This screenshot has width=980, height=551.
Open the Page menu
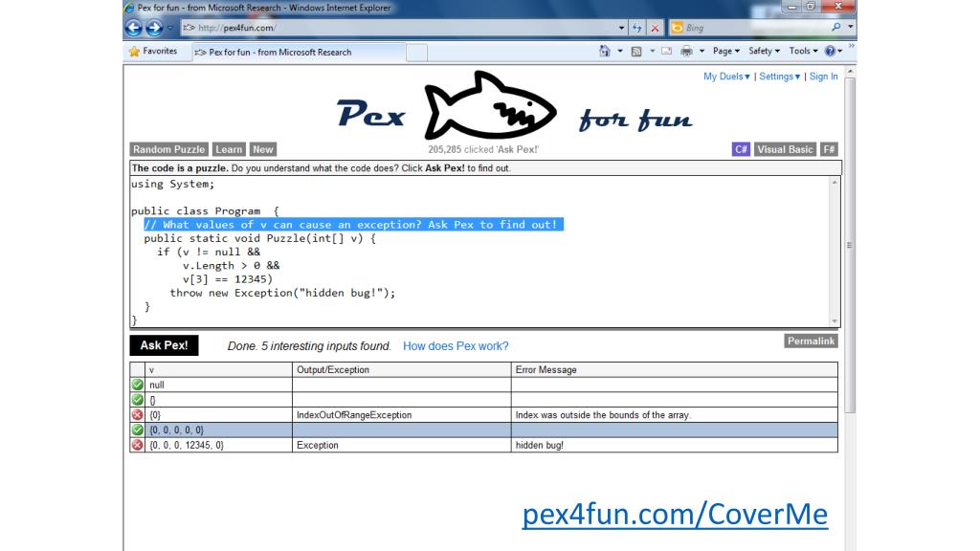[726, 52]
